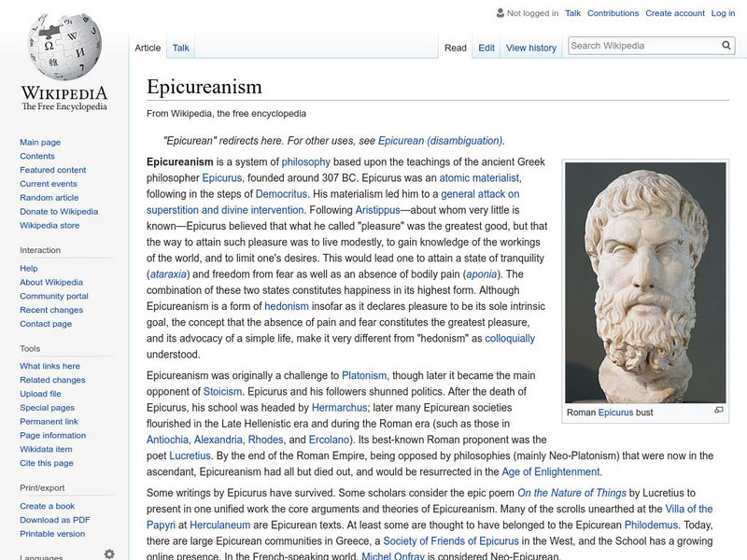747x560 pixels.
Task: Click the not-logged-in user icon
Action: coord(500,13)
